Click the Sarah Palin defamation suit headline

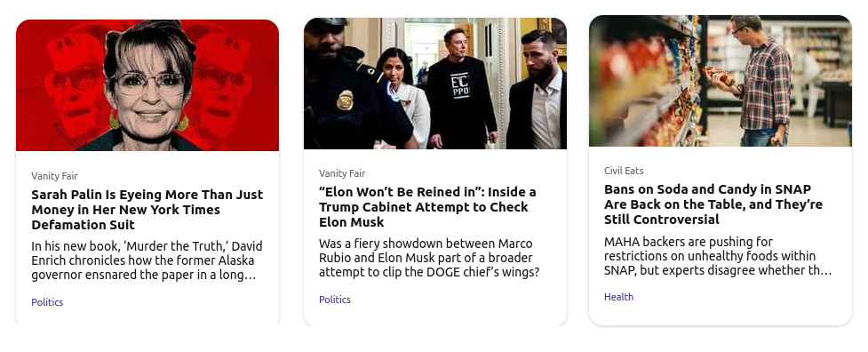(147, 210)
